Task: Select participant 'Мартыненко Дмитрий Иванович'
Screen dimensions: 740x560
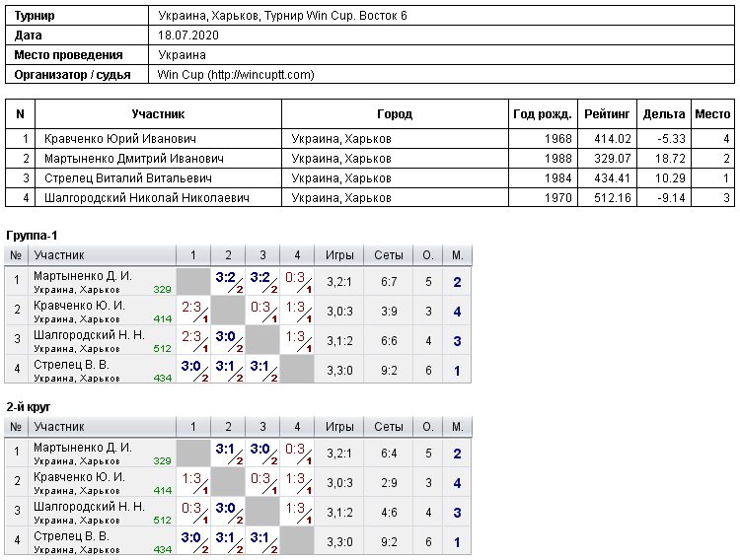Action: (x=134, y=159)
